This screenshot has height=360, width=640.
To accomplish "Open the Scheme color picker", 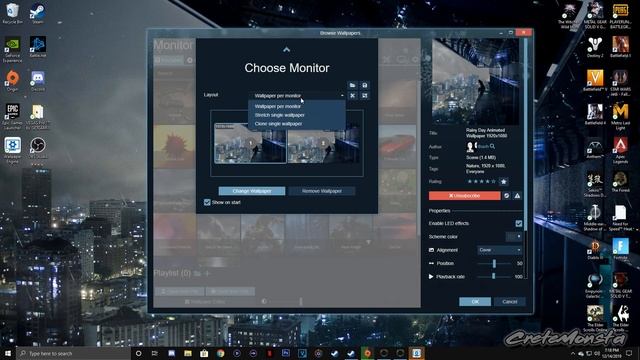I will [514, 237].
